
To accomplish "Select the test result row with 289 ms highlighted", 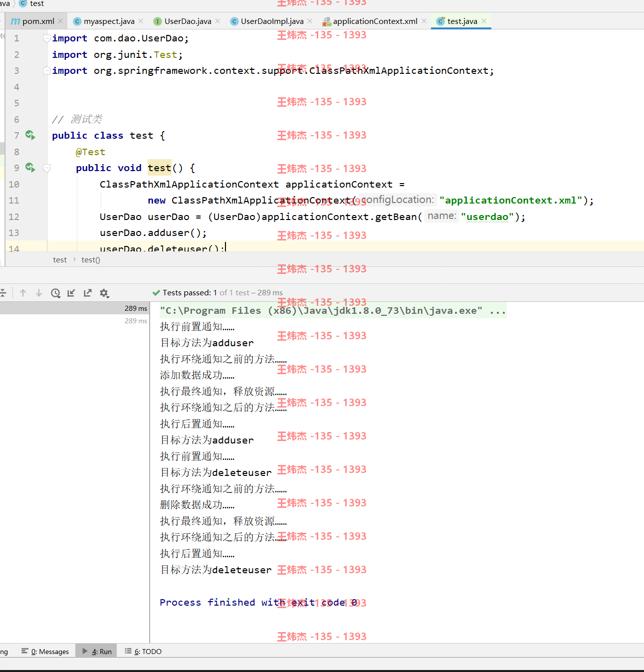I will (x=74, y=308).
